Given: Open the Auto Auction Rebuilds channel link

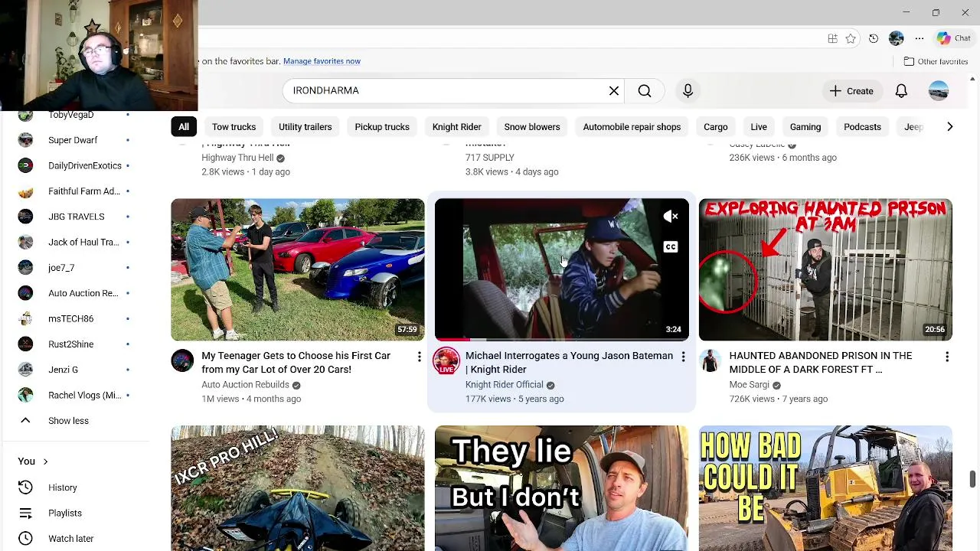Looking at the screenshot, I should click(x=245, y=385).
